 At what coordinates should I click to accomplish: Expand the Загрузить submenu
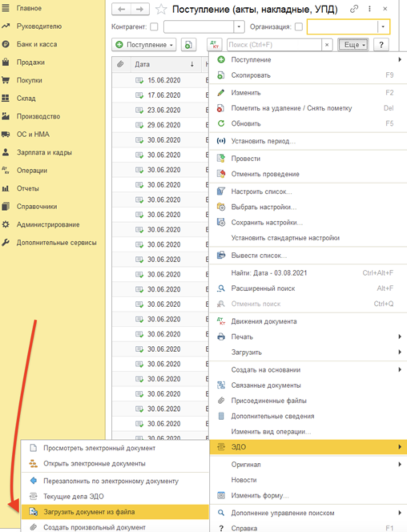[308, 353]
